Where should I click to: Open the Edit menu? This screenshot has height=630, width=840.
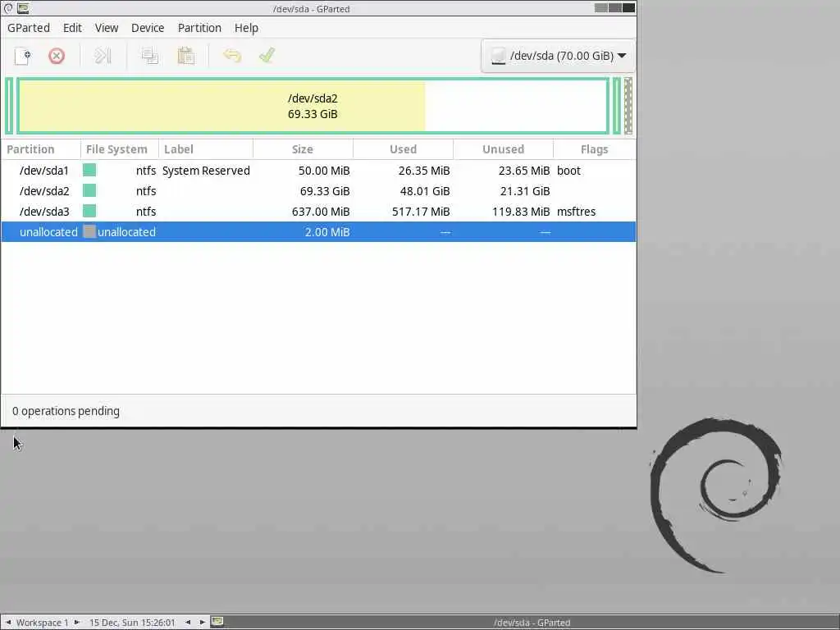pos(72,28)
